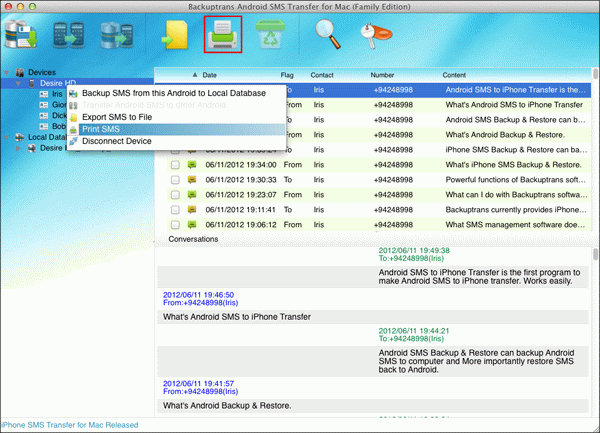Tick the checkbox for 19:23:07 message
The width and height of the screenshot is (600, 433).
point(175,195)
